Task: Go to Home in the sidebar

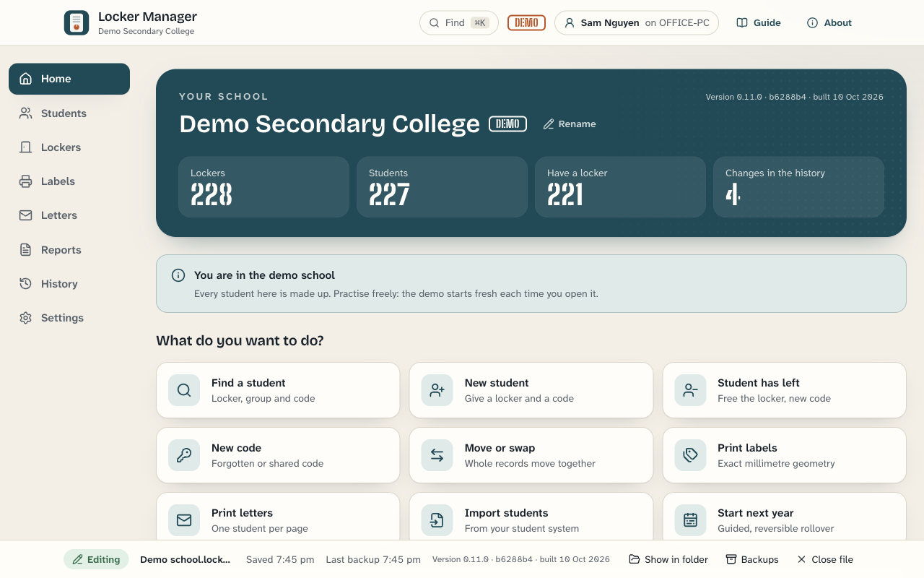Action: 69,79
